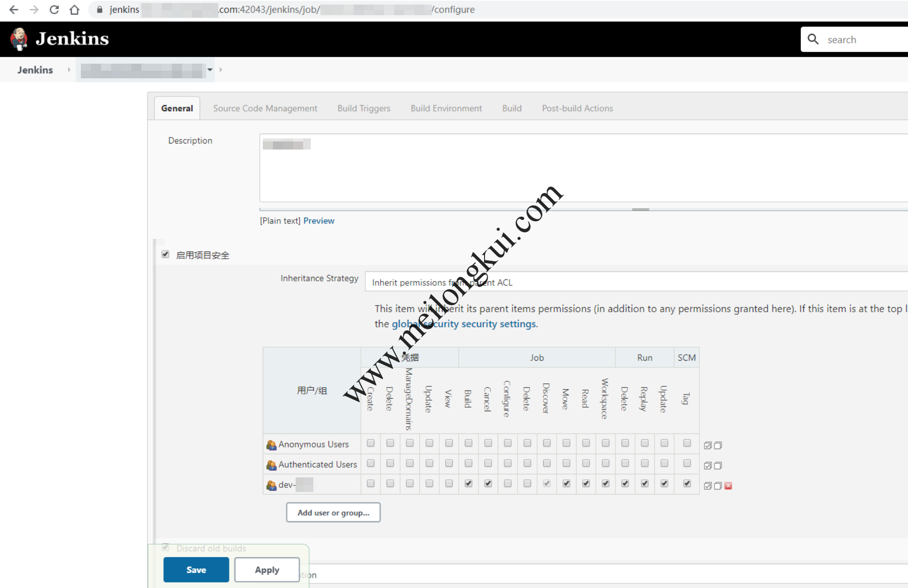Expand the arrow after the Jenkins breadcrumb
The width and height of the screenshot is (908, 588).
[69, 70]
